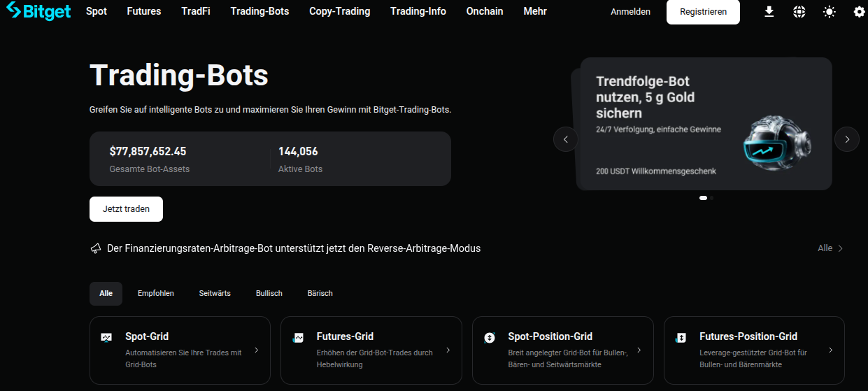Click the Futures-Position-Grid bot icon
The width and height of the screenshot is (868, 391).
click(x=681, y=337)
